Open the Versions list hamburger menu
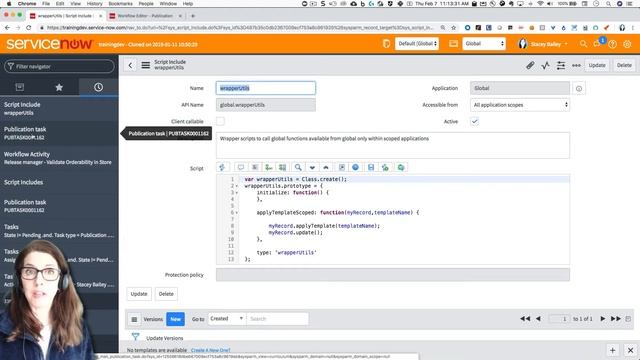 tap(134, 319)
